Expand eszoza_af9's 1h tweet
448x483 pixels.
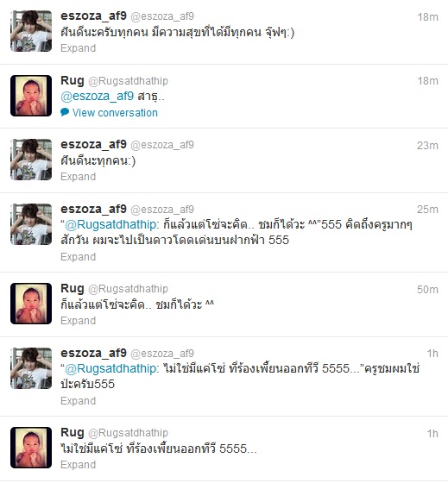tap(78, 401)
